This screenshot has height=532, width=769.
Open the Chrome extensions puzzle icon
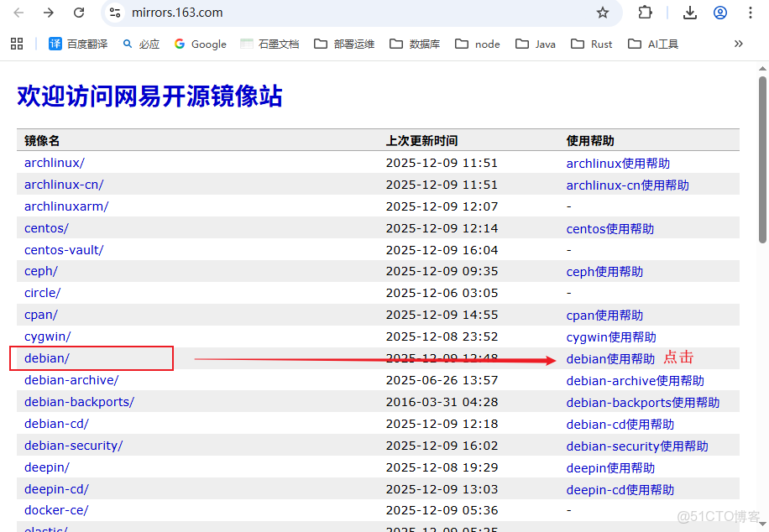645,13
